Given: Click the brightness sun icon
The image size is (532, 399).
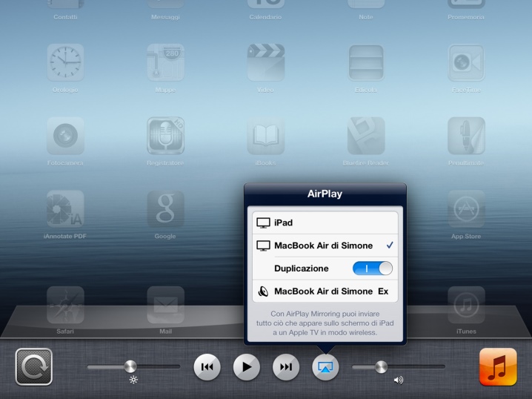Looking at the screenshot, I should coord(133,380).
